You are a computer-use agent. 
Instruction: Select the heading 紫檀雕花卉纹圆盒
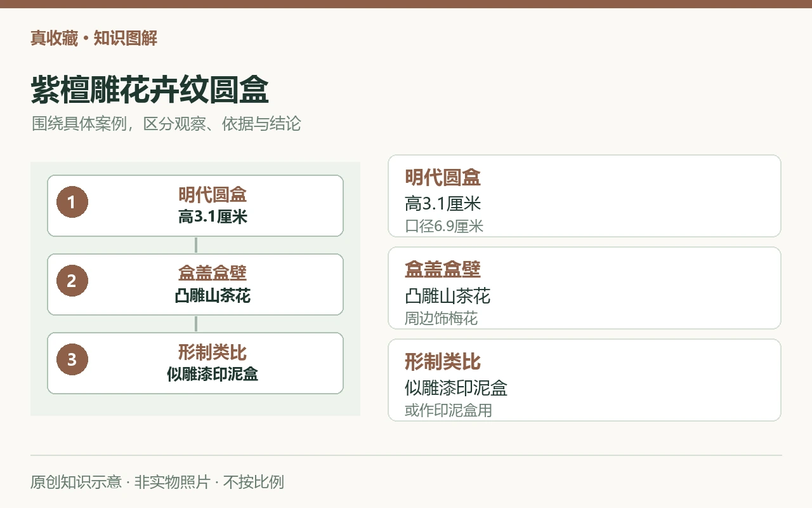pos(150,90)
